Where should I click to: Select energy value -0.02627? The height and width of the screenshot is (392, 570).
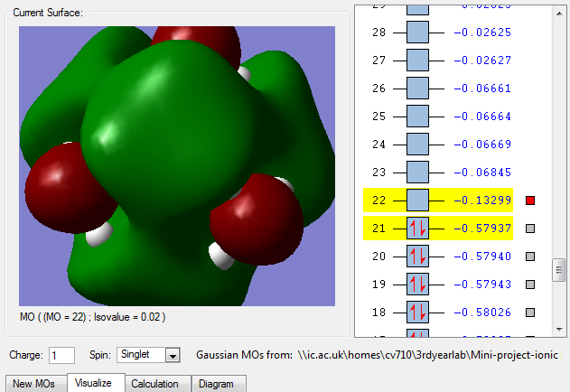coord(482,61)
